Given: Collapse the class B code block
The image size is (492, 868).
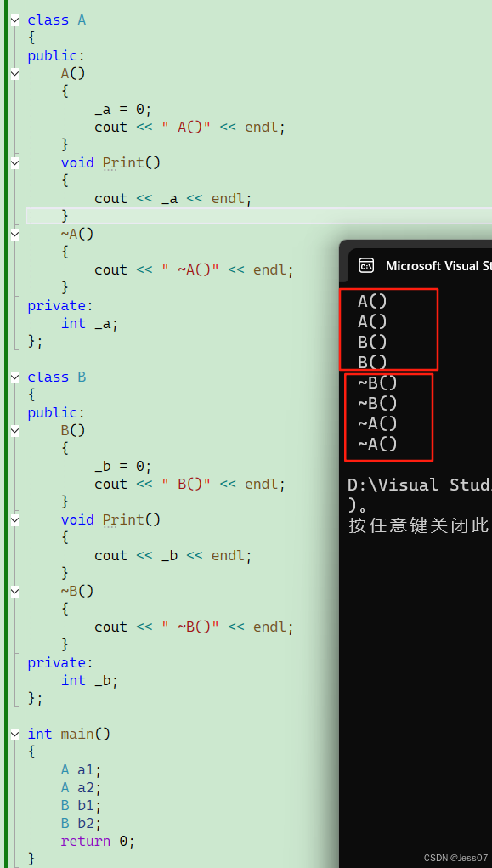Looking at the screenshot, I should (x=14, y=377).
